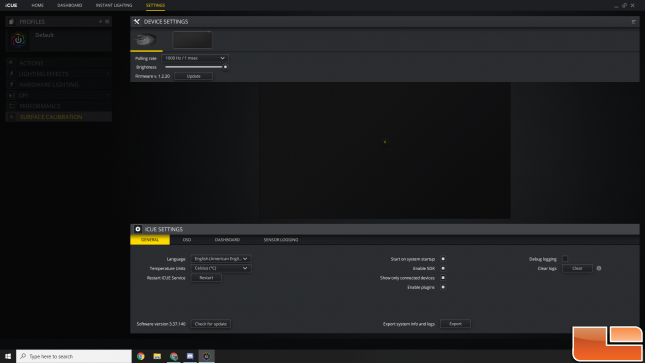Click the Lighting Effects bolt icon
This screenshot has width=645, height=363.
11,74
